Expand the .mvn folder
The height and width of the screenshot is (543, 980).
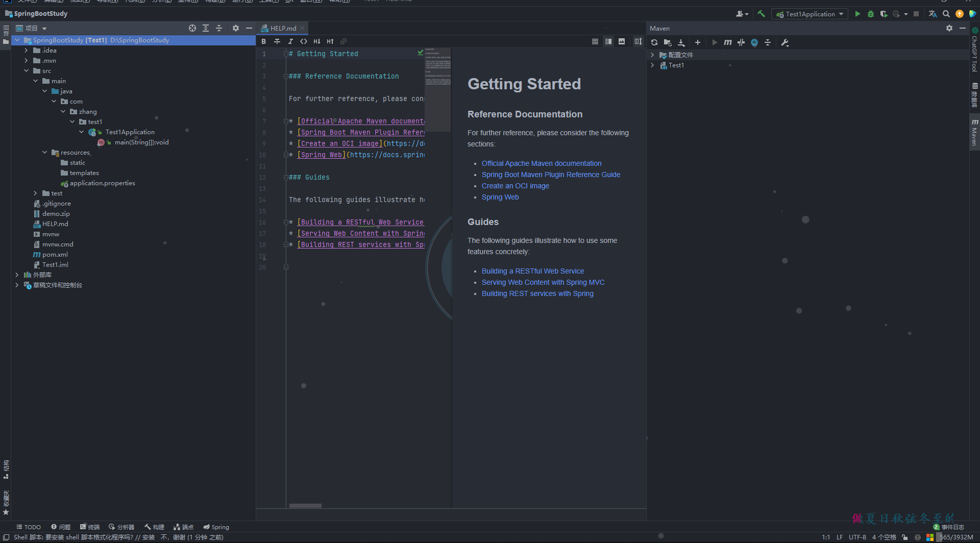[27, 60]
